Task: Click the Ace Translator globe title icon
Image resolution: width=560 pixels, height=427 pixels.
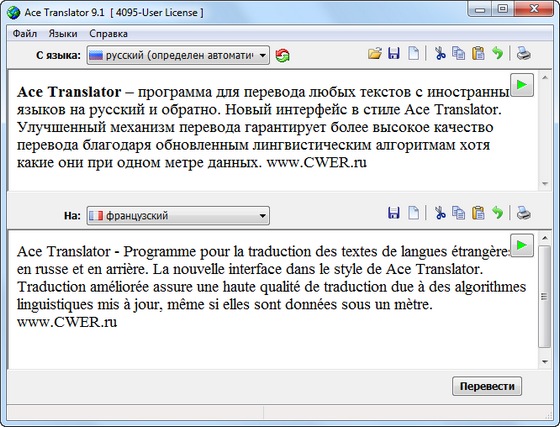Action: pyautogui.click(x=14, y=12)
